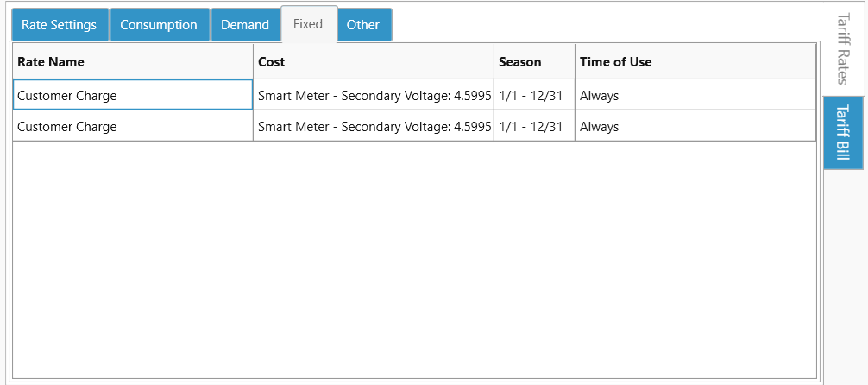Click empty area below the rate rows
868x385 pixels.
pyautogui.click(x=414, y=259)
